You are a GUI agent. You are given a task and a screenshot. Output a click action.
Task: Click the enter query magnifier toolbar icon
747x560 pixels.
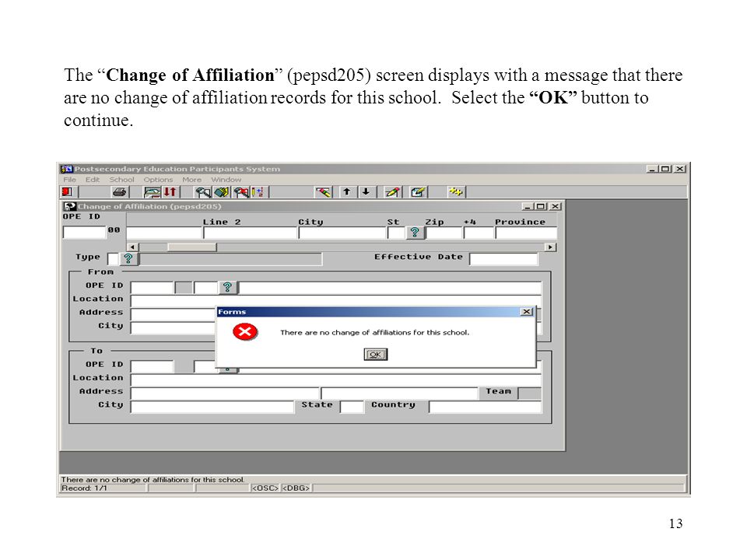click(203, 192)
